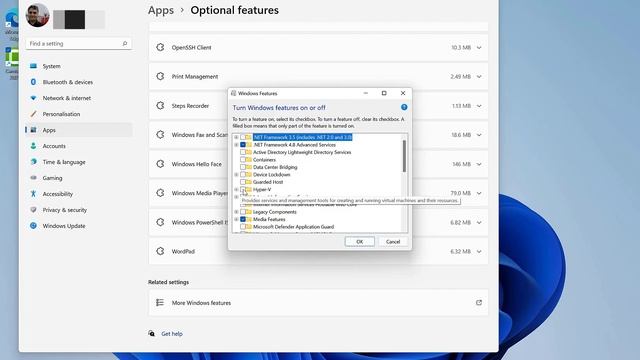The image size is (640, 360).
Task: Click Print Management feature icon
Action: [160, 76]
